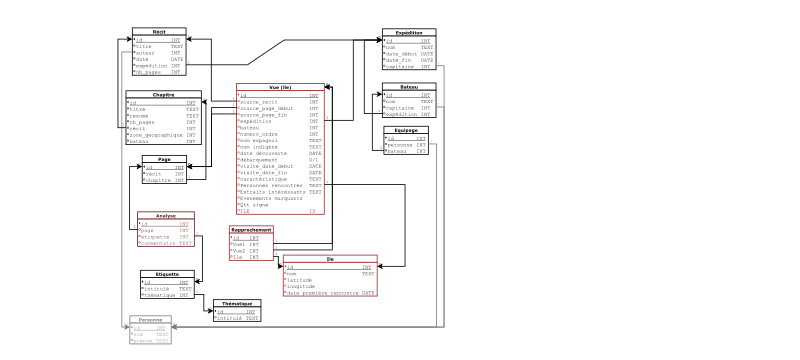
Task: Click the capitaine field in Bateau
Action: click(409, 108)
